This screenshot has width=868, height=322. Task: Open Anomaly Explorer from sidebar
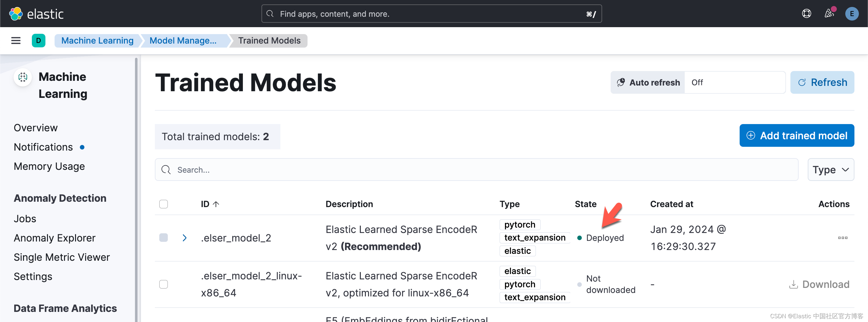[x=54, y=238]
